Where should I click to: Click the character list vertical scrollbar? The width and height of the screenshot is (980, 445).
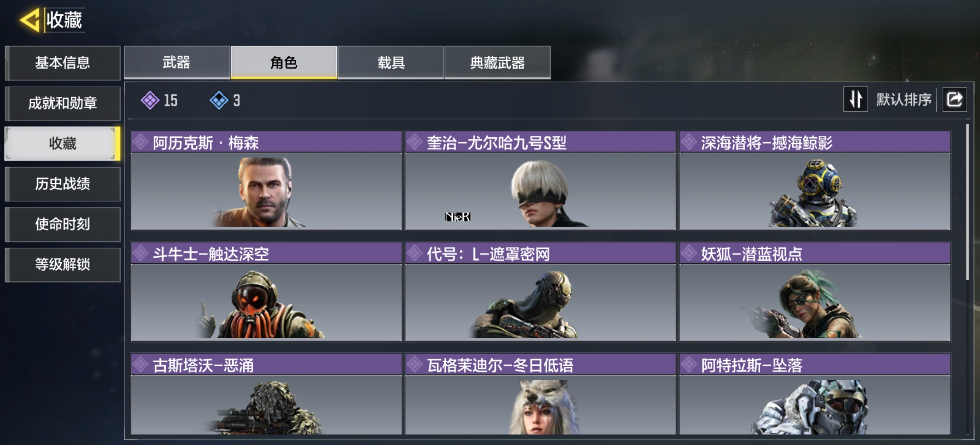tap(967, 201)
